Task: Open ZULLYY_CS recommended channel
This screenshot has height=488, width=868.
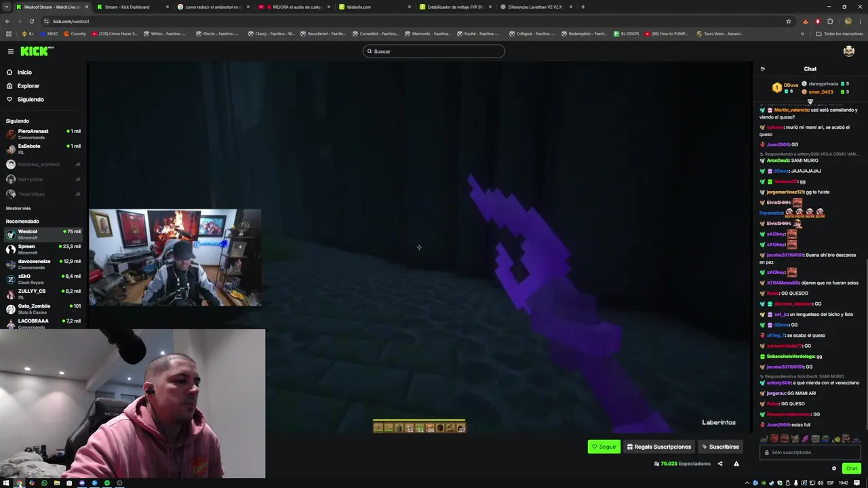Action: pyautogui.click(x=43, y=294)
